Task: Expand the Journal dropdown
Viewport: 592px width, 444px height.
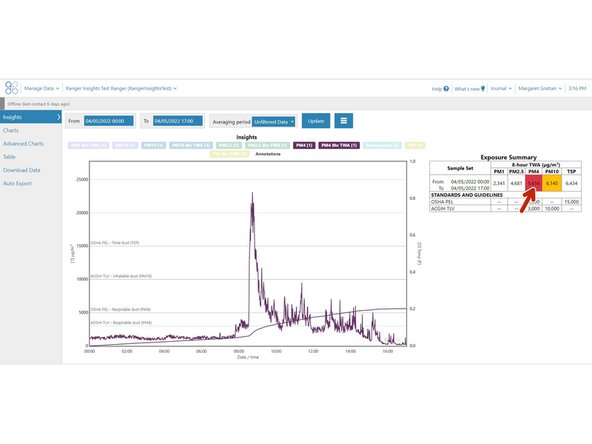Action: coord(501,88)
